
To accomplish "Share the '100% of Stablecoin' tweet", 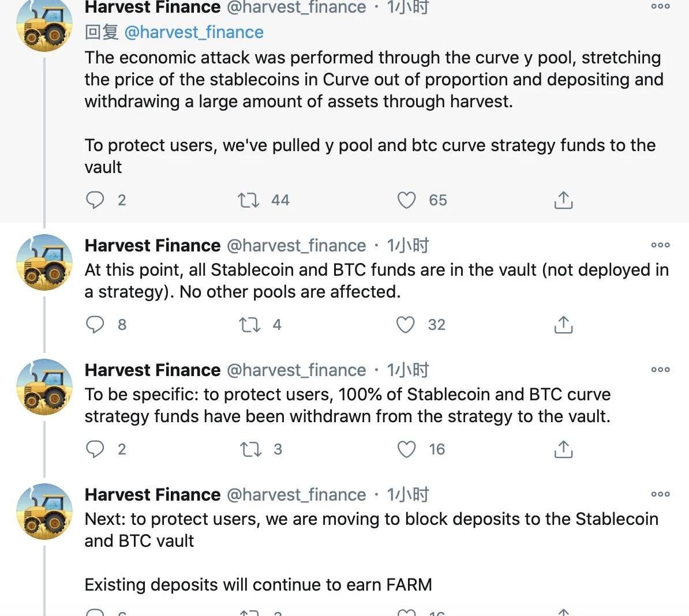I will pyautogui.click(x=563, y=449).
